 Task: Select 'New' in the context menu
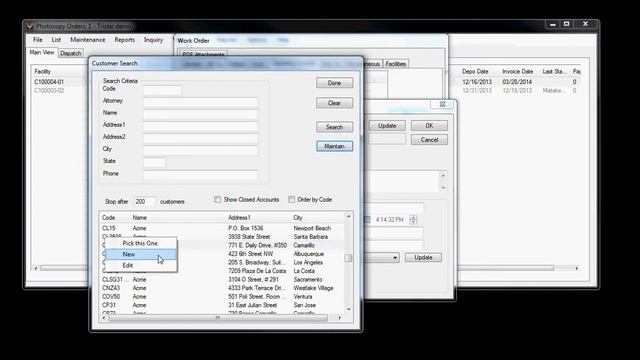pyautogui.click(x=141, y=254)
